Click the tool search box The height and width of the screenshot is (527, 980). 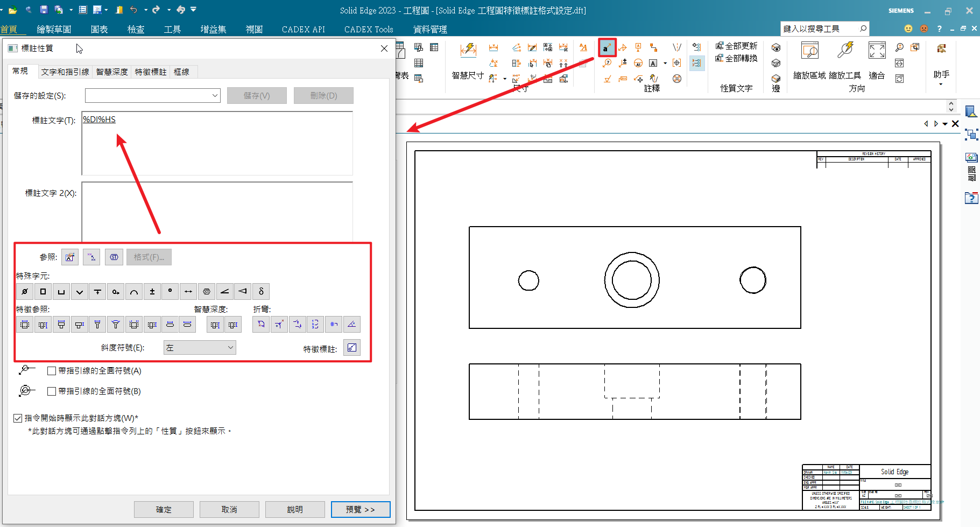(824, 29)
